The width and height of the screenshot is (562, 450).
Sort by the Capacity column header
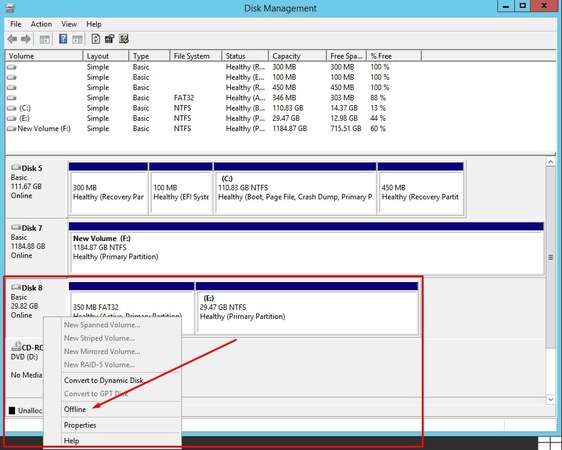(x=297, y=56)
